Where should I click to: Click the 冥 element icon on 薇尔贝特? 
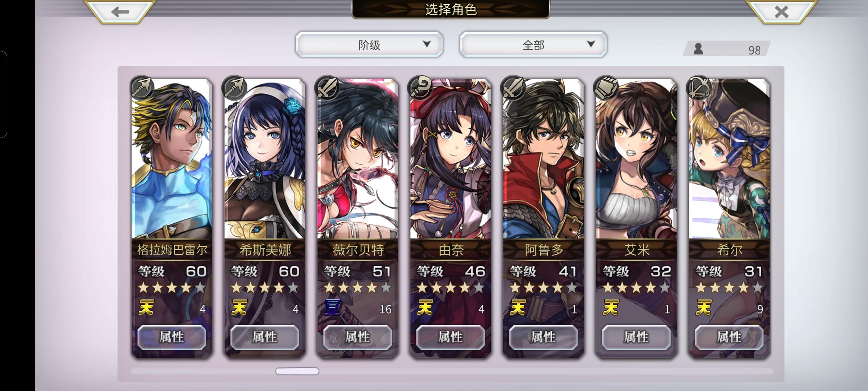pyautogui.click(x=332, y=308)
